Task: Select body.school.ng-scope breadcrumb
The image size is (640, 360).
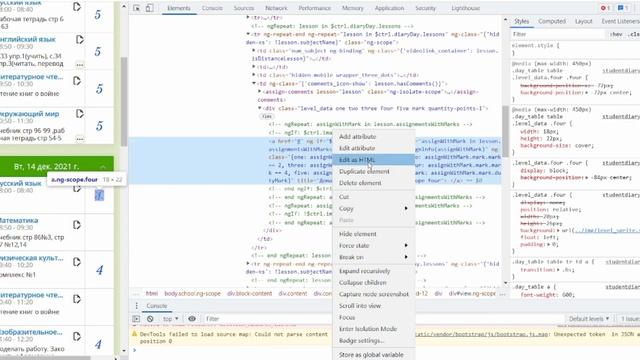Action: pos(192,294)
